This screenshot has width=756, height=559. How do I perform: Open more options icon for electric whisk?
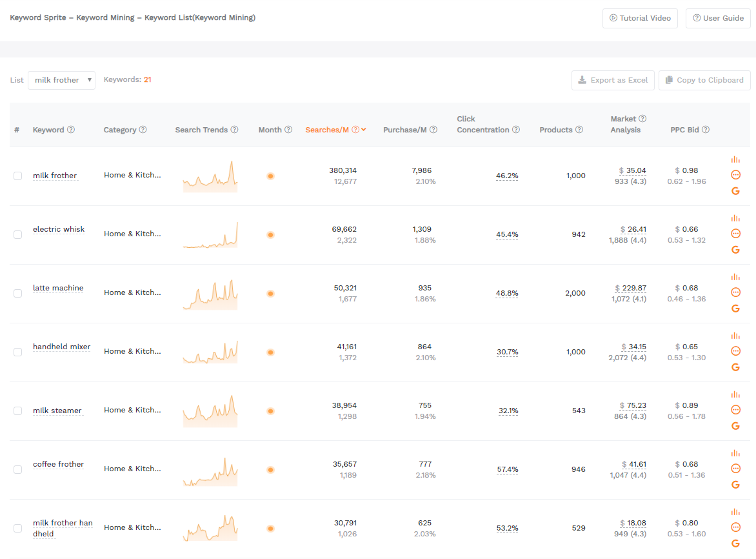pyautogui.click(x=735, y=234)
